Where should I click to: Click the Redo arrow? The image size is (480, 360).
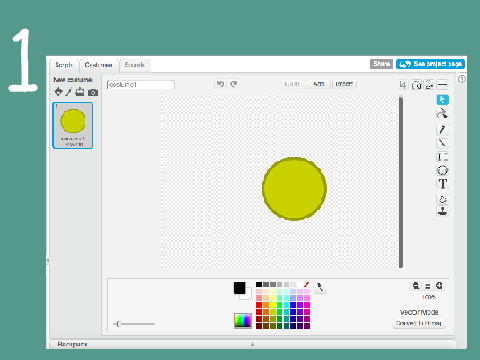pos(234,84)
